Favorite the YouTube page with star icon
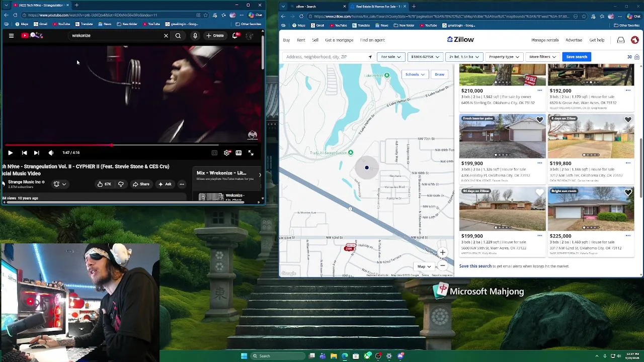This screenshot has height=362, width=644. click(x=206, y=15)
